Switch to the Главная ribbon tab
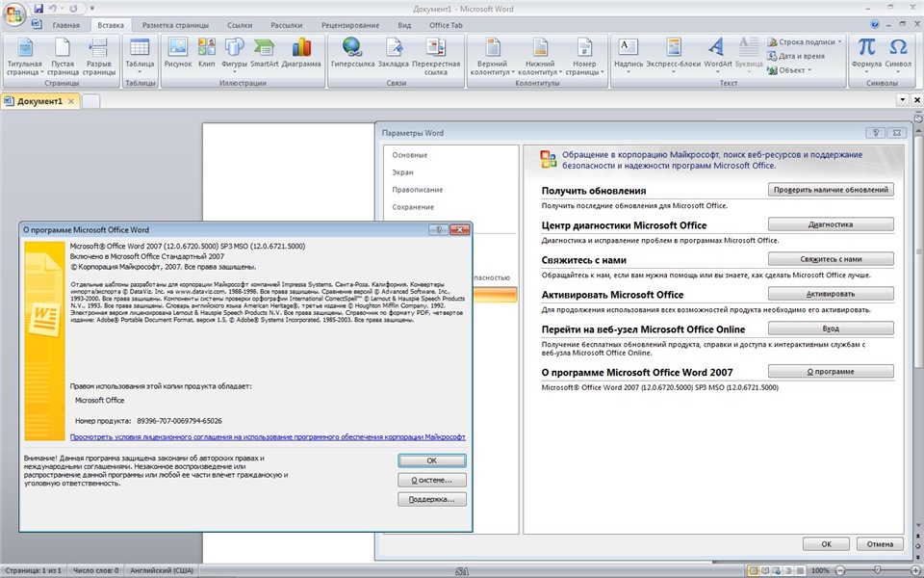This screenshot has height=578, width=924. (x=66, y=25)
